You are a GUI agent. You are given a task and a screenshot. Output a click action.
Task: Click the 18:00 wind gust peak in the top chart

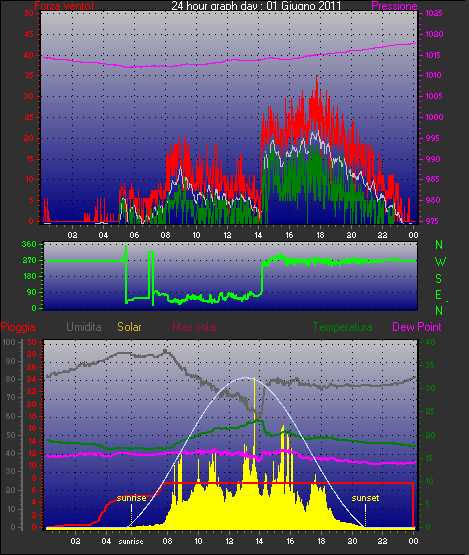click(x=317, y=80)
